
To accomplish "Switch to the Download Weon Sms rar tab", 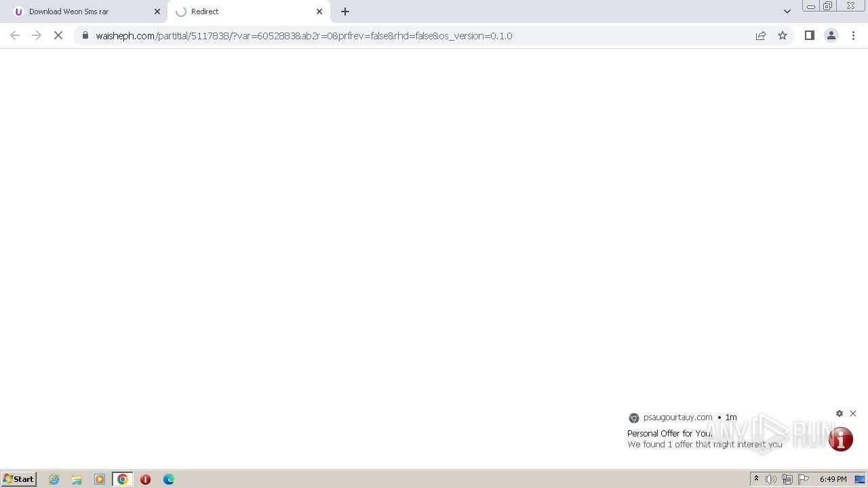I will 84,12.
